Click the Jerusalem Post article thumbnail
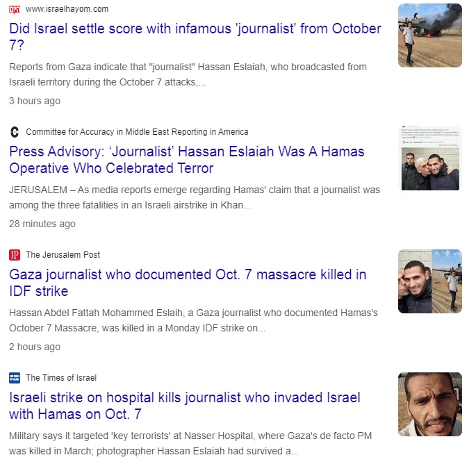This screenshot has width=476, height=462. point(430,281)
